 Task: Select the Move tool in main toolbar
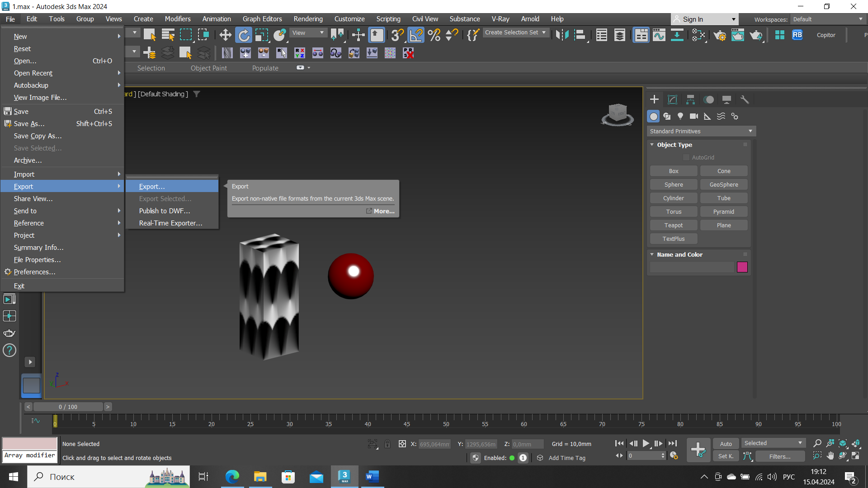[x=225, y=35]
